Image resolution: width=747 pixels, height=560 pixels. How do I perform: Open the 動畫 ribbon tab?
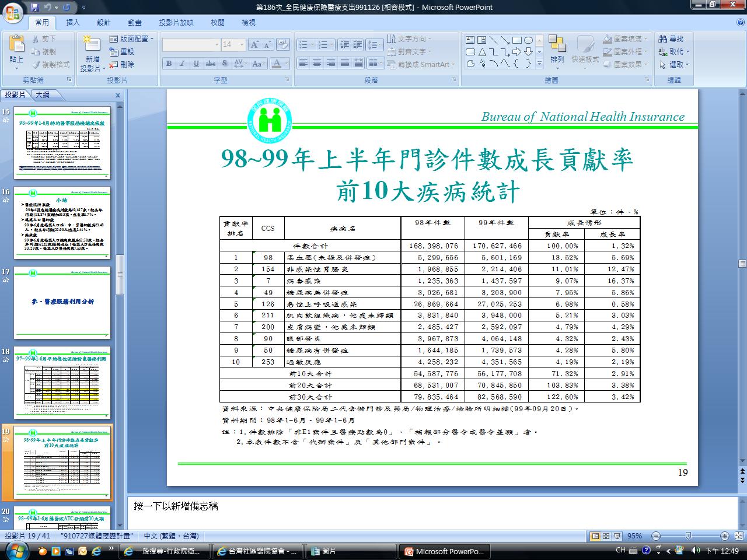click(x=135, y=22)
